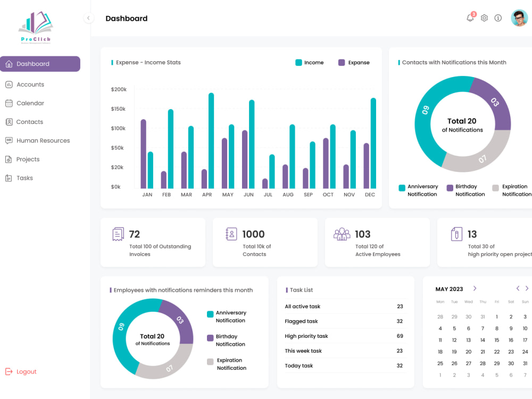The image size is (532, 399).
Task: Open Accounts from the sidebar
Action: (30, 85)
